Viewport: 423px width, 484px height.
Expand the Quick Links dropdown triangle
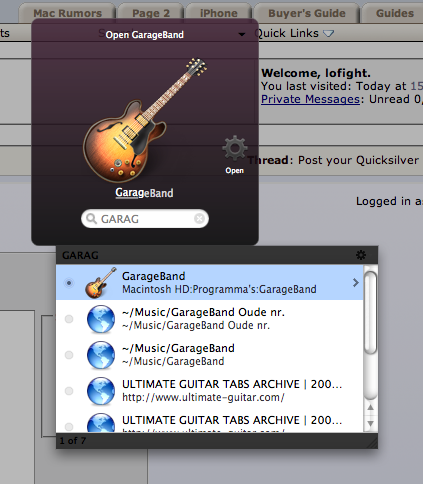point(328,33)
